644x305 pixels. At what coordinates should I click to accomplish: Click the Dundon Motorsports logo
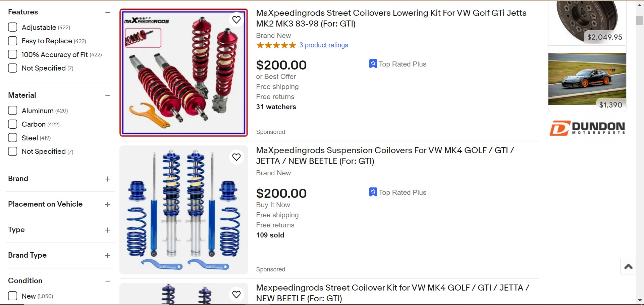pos(587,128)
